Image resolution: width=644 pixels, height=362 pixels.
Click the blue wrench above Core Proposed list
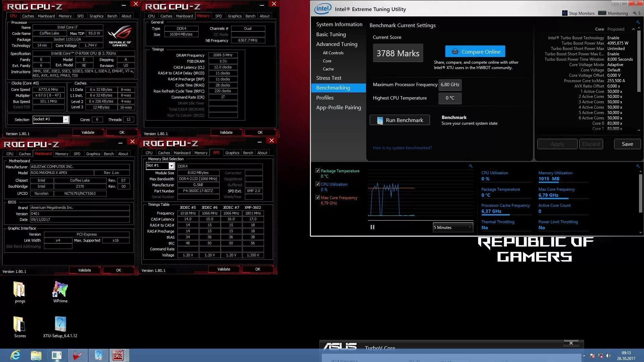pyautogui.click(x=638, y=22)
